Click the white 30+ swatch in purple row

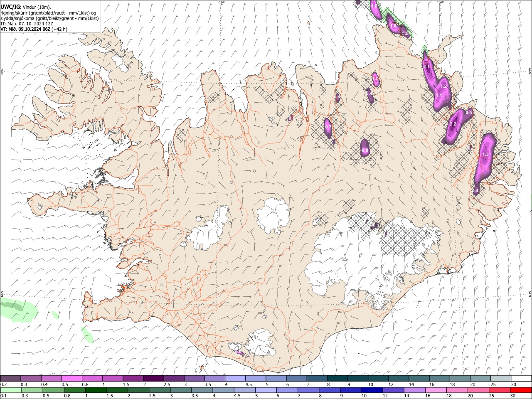(521, 379)
